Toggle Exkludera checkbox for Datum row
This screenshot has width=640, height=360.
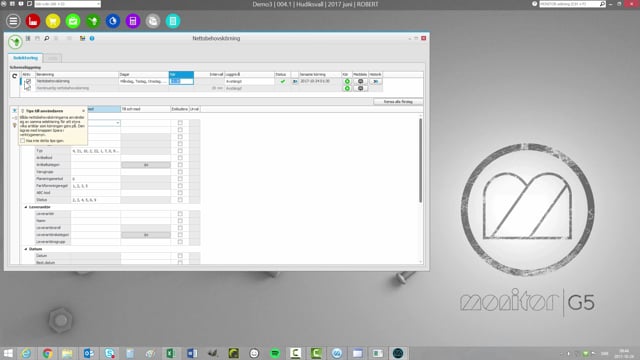tap(180, 256)
